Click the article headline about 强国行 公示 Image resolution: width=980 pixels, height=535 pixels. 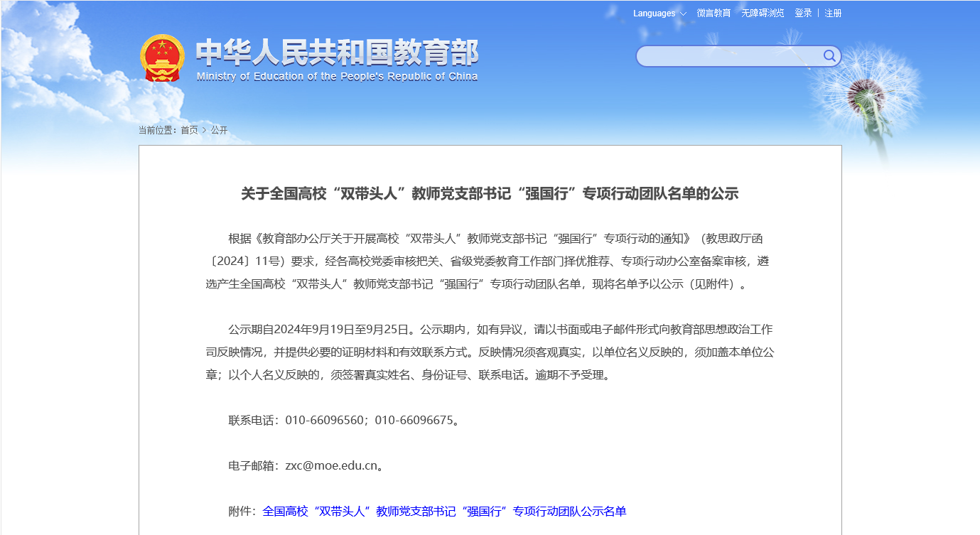click(490, 194)
